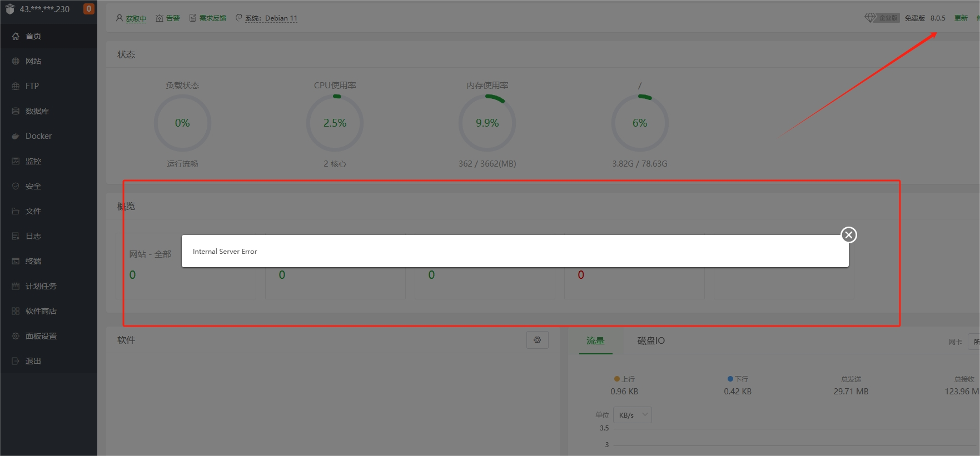Click the 监控 monitoring icon
Screen dimensions: 980x456
(x=16, y=161)
